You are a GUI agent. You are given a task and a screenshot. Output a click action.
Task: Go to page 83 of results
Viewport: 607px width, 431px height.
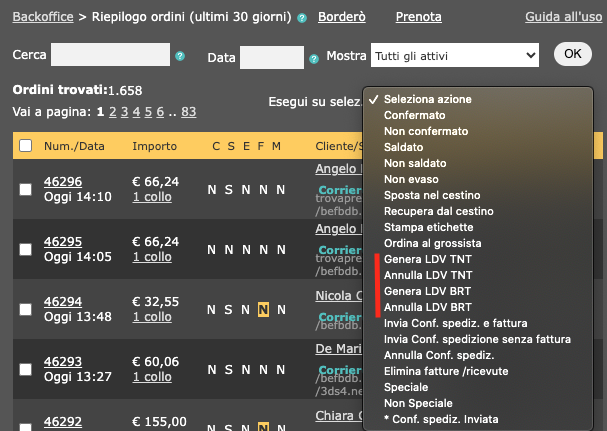click(189, 111)
